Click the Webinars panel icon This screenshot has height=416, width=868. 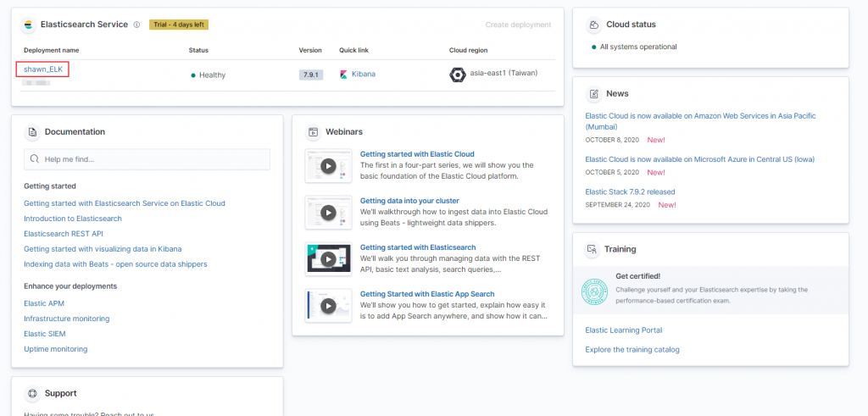click(314, 132)
